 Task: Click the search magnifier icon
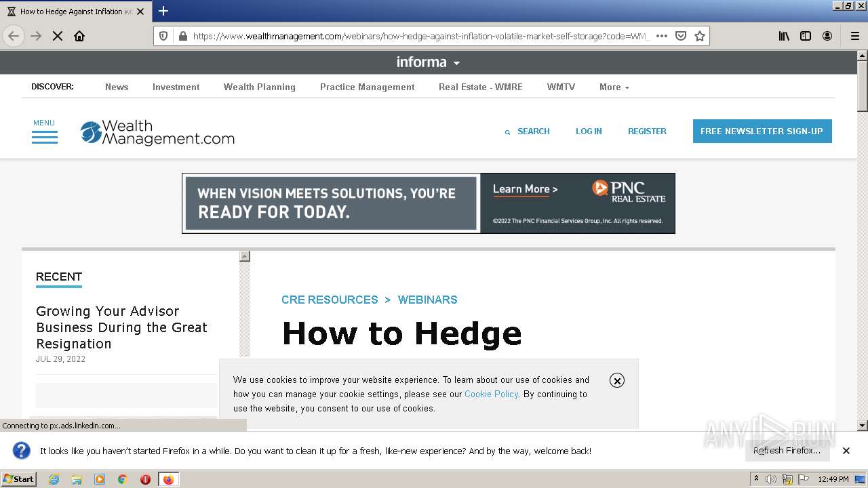(507, 132)
